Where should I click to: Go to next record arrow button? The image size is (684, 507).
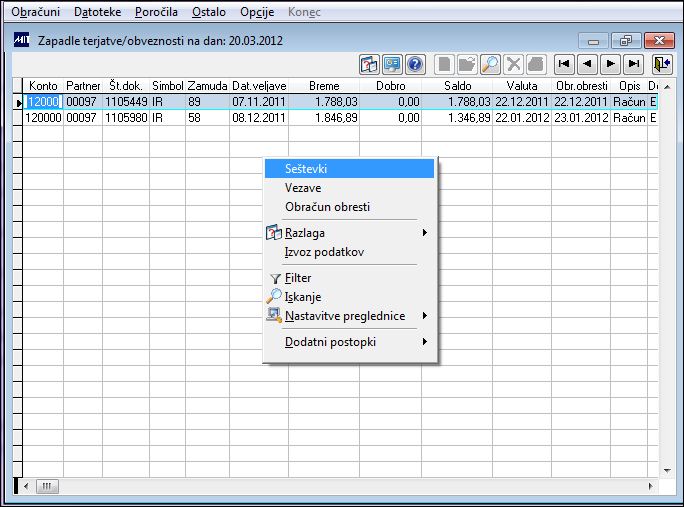[610, 65]
